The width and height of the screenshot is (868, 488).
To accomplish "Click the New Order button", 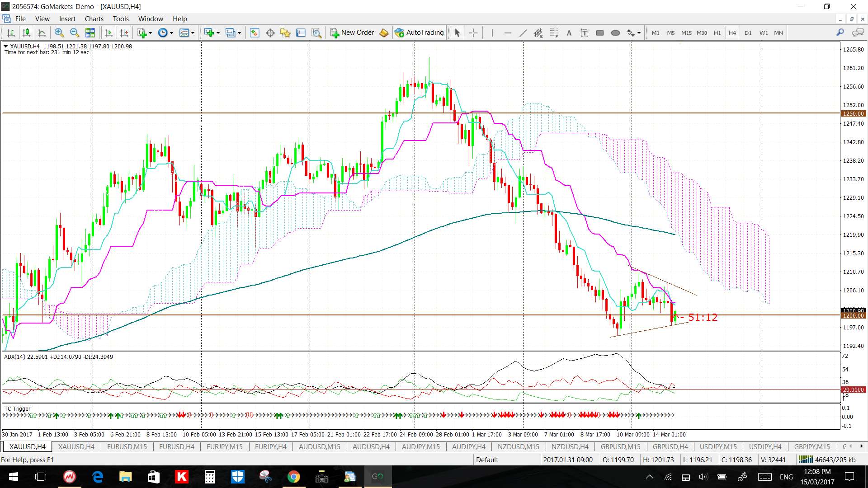I will pyautogui.click(x=352, y=33).
